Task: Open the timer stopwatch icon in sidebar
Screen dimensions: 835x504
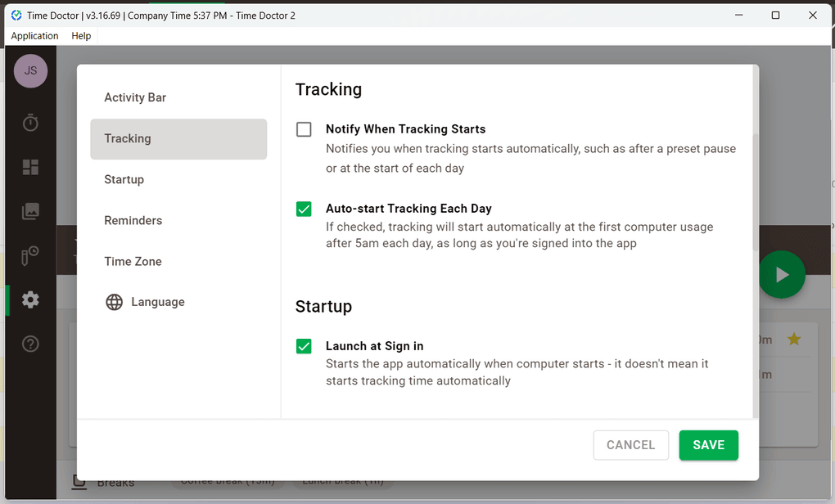Action: [30, 123]
